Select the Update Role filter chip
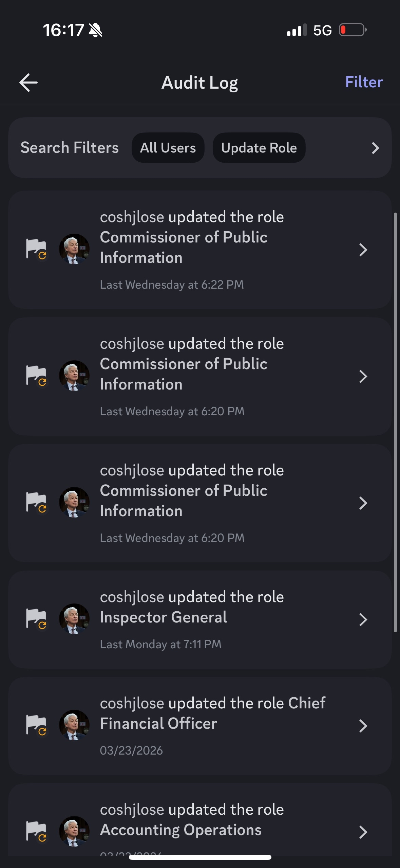Screen dimensions: 400x868 (259, 148)
